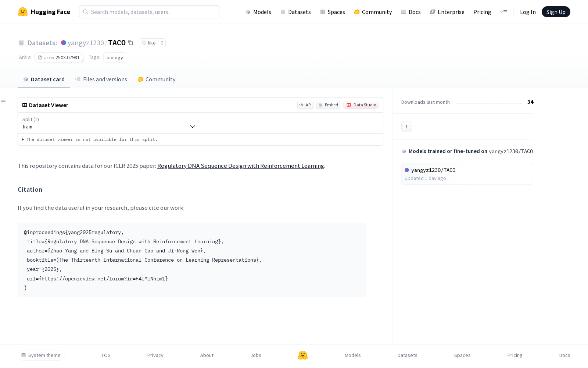Click the Hugging Face logo icon
This screenshot has height=368, width=588.
pos(23,12)
